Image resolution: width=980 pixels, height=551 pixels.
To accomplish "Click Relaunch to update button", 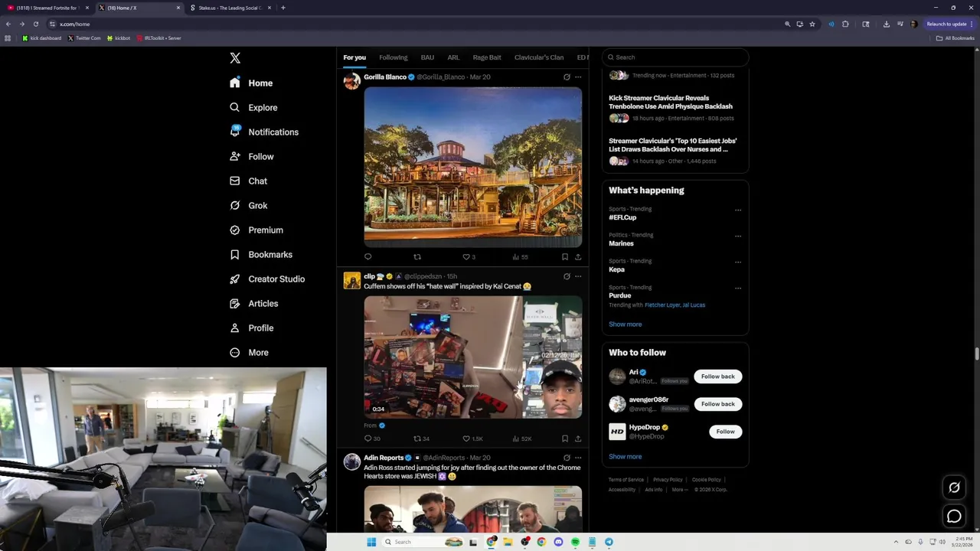I will click(x=947, y=24).
